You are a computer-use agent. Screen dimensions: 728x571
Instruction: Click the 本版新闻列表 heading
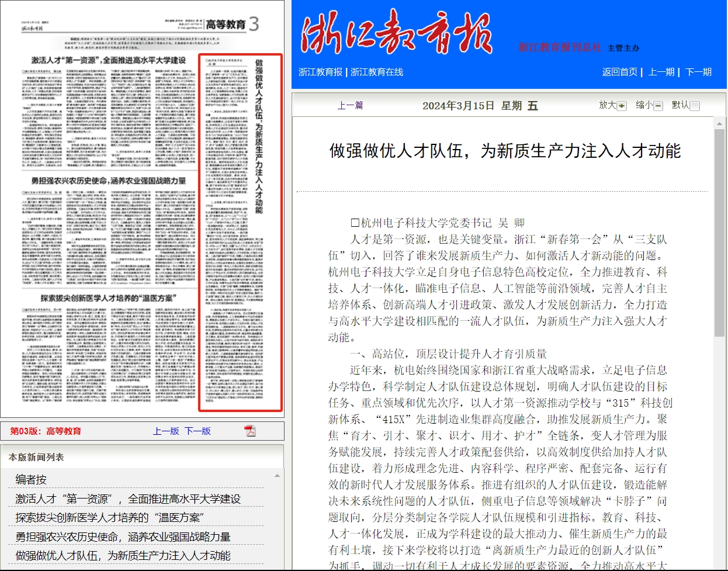pos(36,457)
